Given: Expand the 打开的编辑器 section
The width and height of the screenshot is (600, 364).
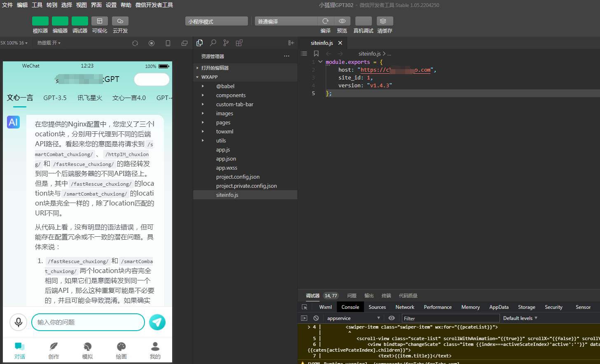Looking at the screenshot, I should point(245,68).
